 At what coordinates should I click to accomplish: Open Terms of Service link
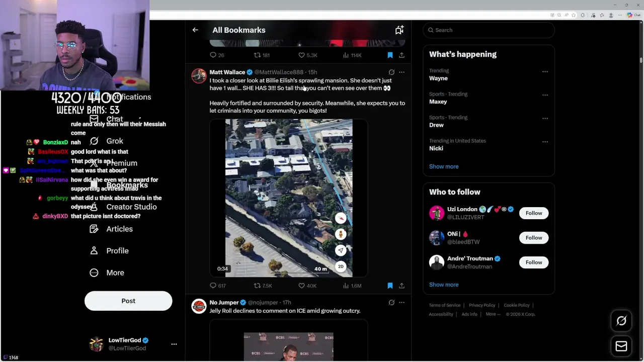(x=445, y=305)
